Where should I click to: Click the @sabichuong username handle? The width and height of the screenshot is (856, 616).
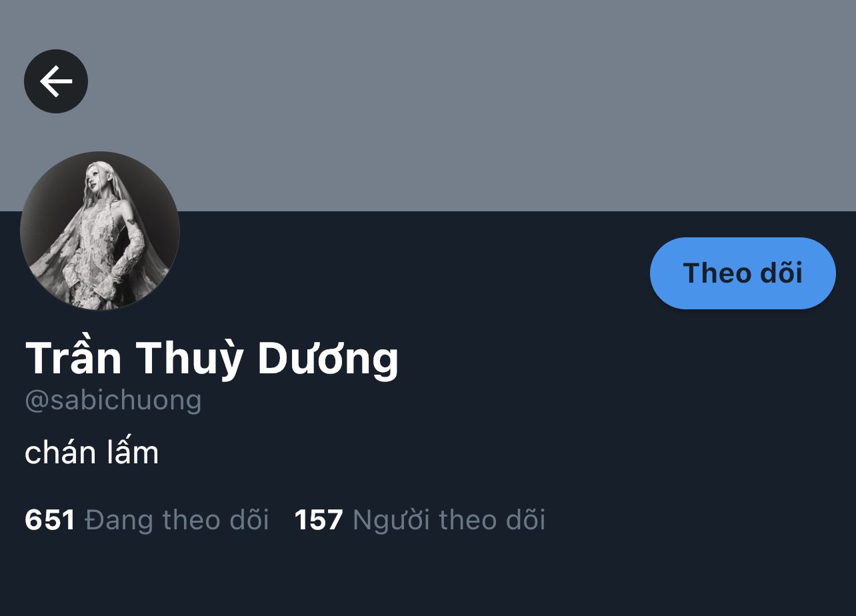tap(113, 400)
